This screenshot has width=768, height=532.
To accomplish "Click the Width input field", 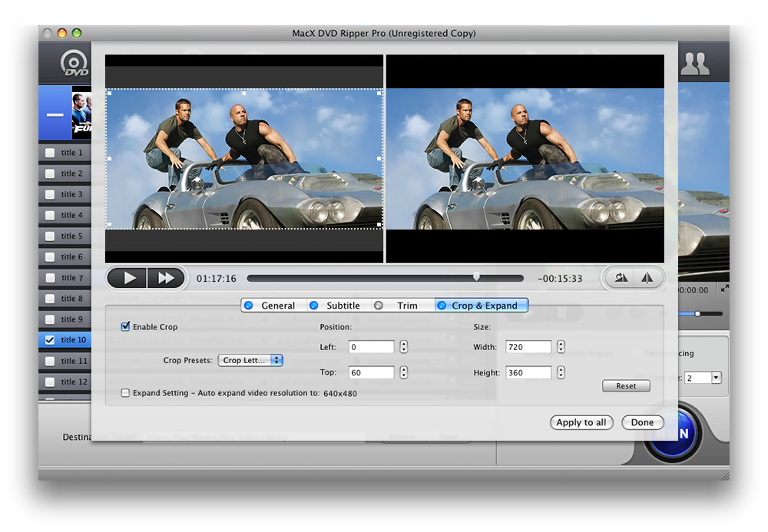I will coord(528,347).
